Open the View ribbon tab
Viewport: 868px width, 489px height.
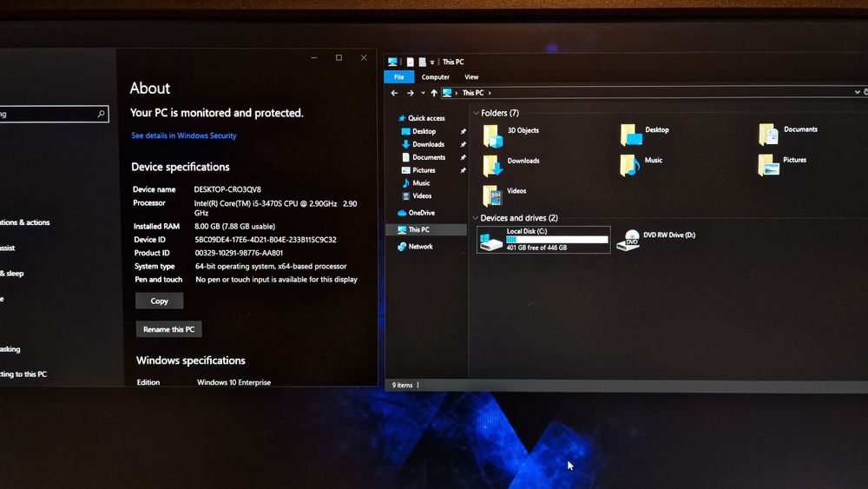click(x=471, y=77)
